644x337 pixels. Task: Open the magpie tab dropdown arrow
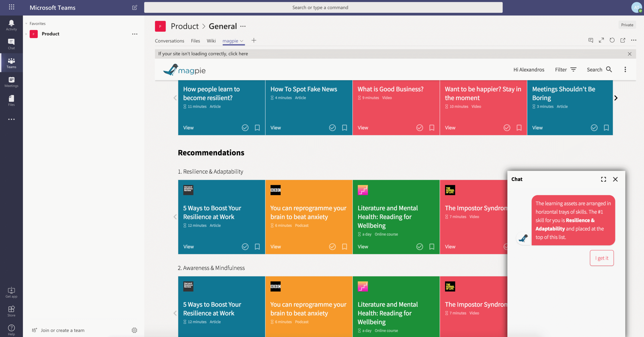pyautogui.click(x=242, y=41)
